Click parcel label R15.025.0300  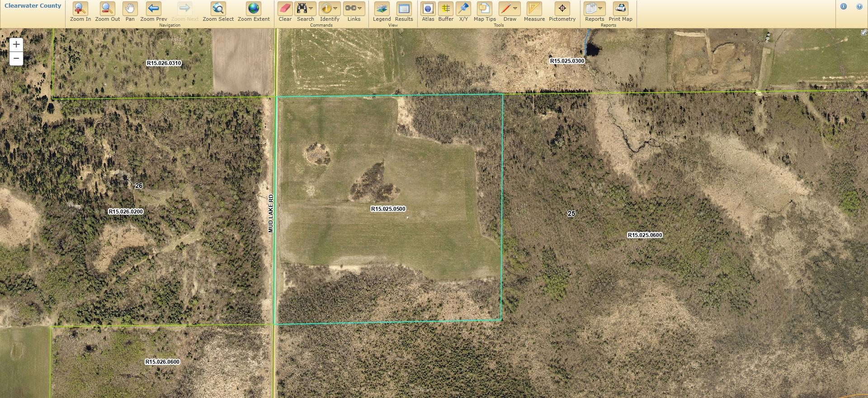tap(567, 61)
